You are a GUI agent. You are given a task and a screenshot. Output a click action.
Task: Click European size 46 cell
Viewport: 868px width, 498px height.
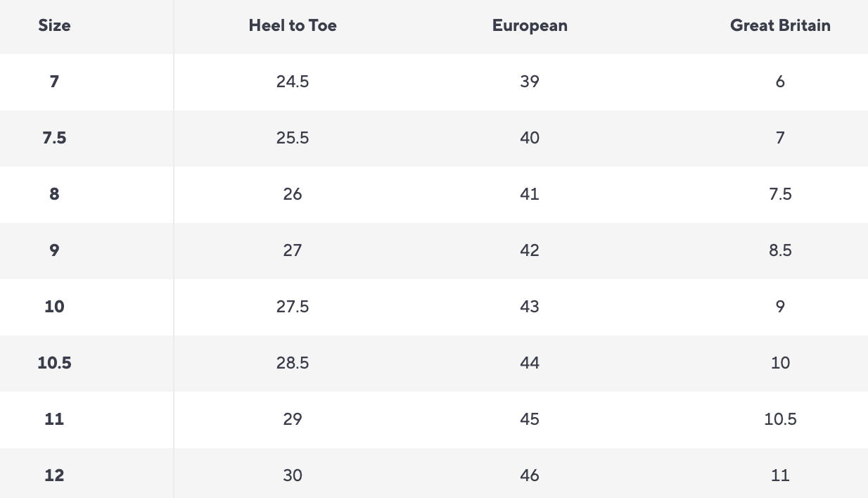click(x=530, y=475)
